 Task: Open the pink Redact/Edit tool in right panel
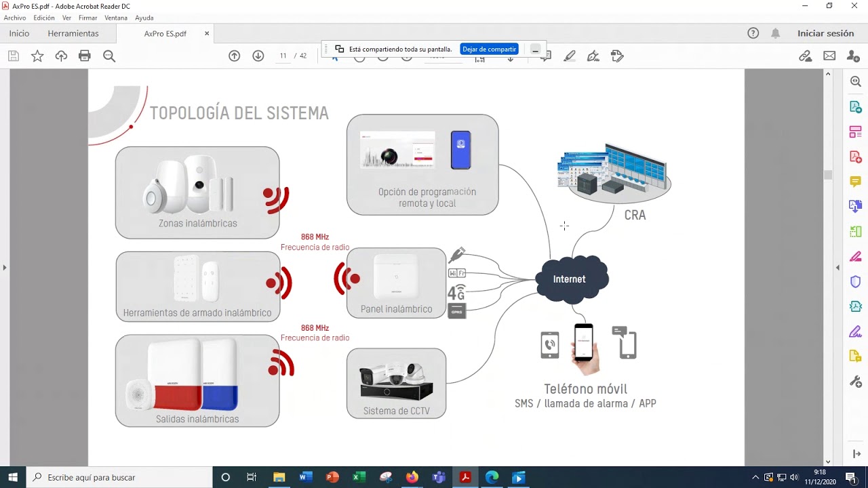[856, 256]
